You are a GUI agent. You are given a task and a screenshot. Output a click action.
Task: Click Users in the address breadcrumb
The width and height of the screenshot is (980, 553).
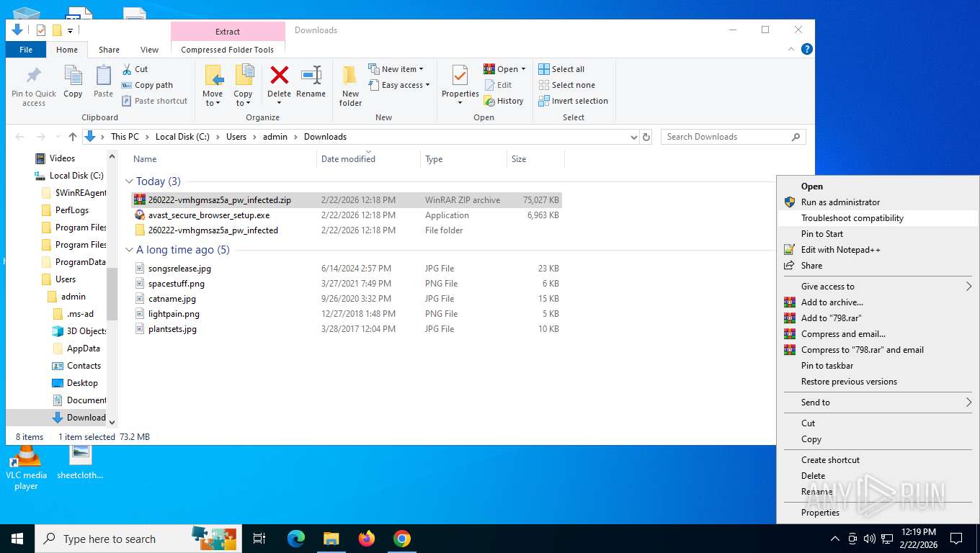[236, 137]
